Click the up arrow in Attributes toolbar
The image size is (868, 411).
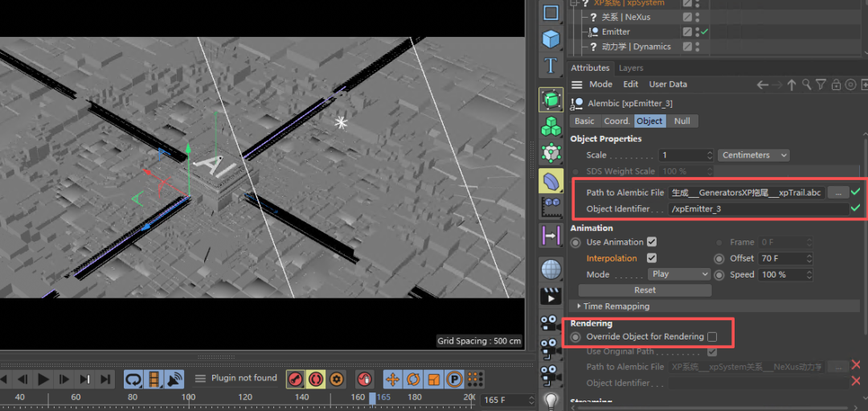tap(792, 84)
